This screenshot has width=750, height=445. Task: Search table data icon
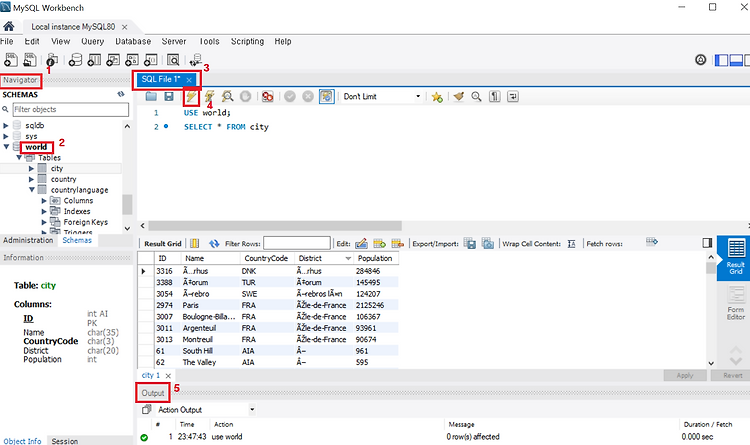173,60
